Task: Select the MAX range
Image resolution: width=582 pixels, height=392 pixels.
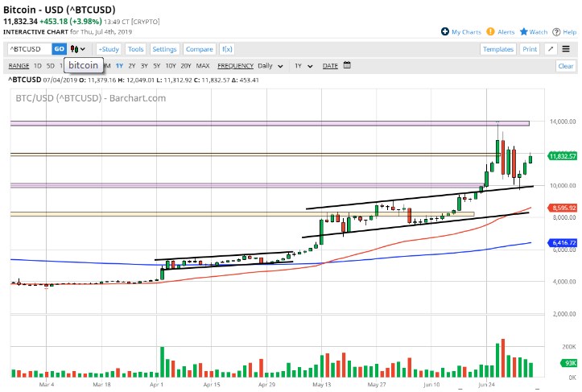Action: pyautogui.click(x=203, y=66)
